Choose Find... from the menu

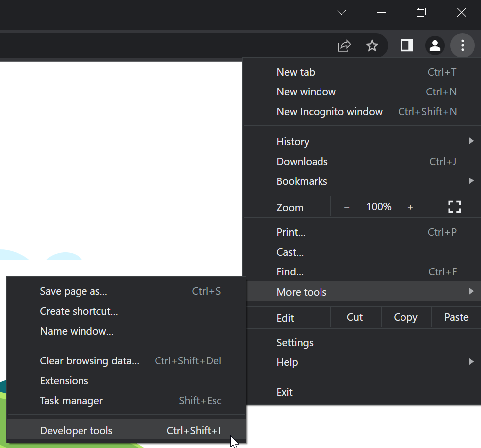point(363,272)
